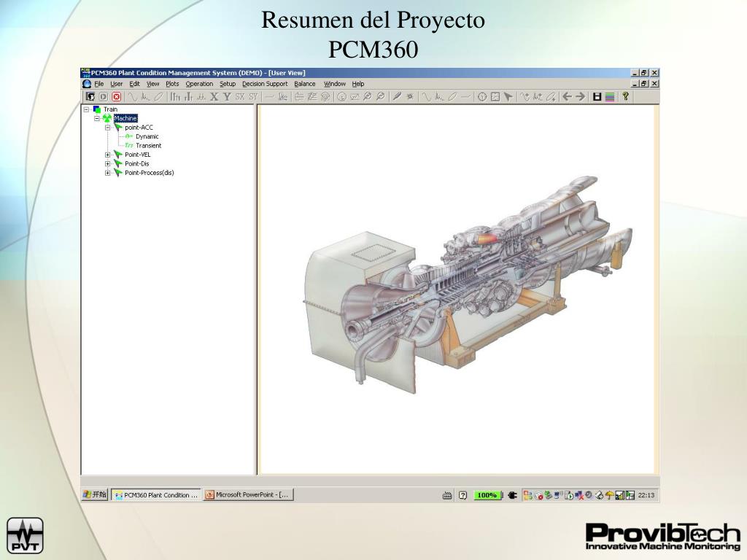Click the first toolbar icon beside play button
The width and height of the screenshot is (747, 560).
click(x=90, y=97)
